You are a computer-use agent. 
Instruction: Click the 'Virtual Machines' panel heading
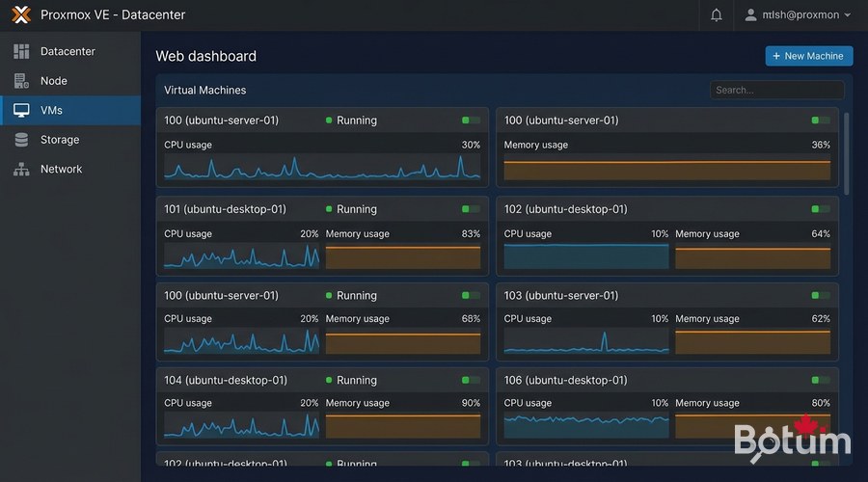(x=204, y=90)
